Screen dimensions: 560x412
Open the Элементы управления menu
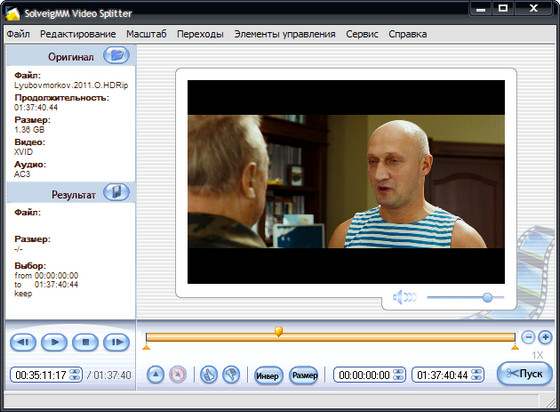click(x=285, y=34)
